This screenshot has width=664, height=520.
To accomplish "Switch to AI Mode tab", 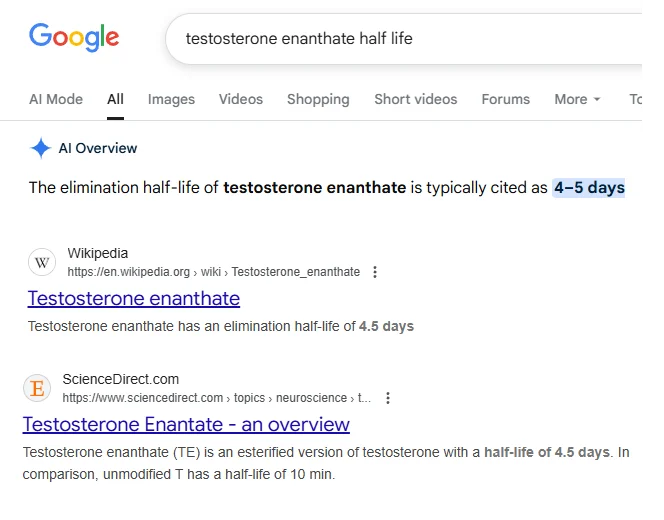I will tap(56, 99).
